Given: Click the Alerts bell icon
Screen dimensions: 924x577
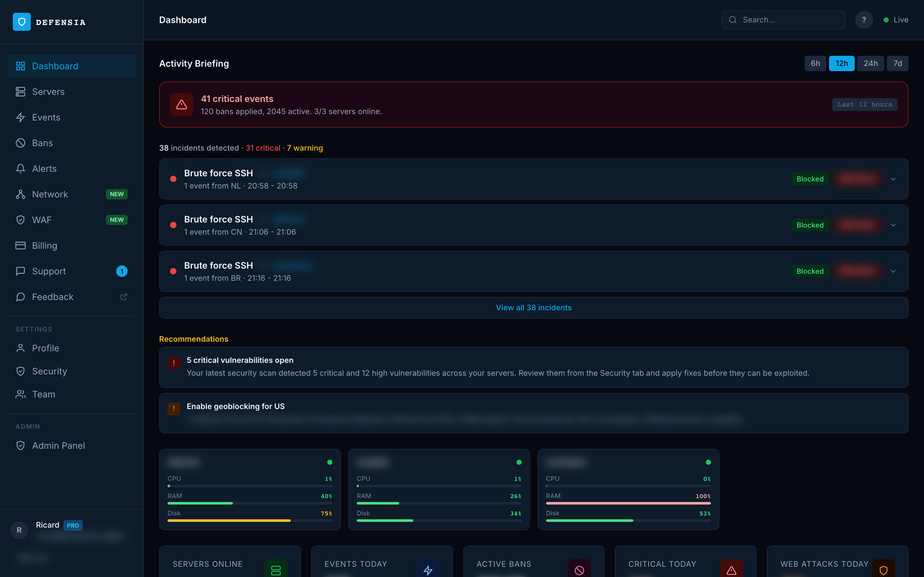Looking at the screenshot, I should pos(21,168).
